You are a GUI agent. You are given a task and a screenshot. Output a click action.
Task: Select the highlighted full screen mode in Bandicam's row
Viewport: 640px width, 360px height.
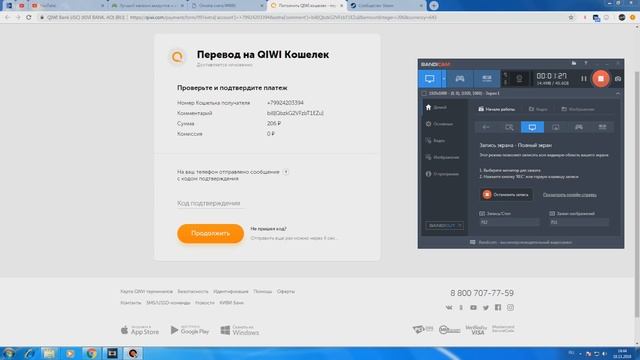pos(532,127)
